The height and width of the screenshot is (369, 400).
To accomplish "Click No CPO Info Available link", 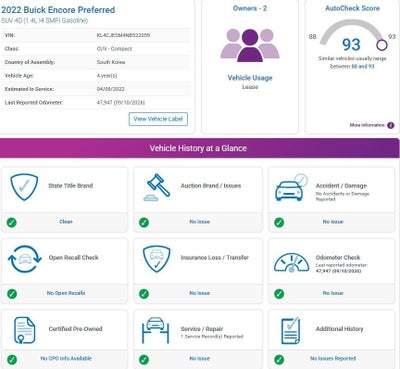I will (x=66, y=358).
